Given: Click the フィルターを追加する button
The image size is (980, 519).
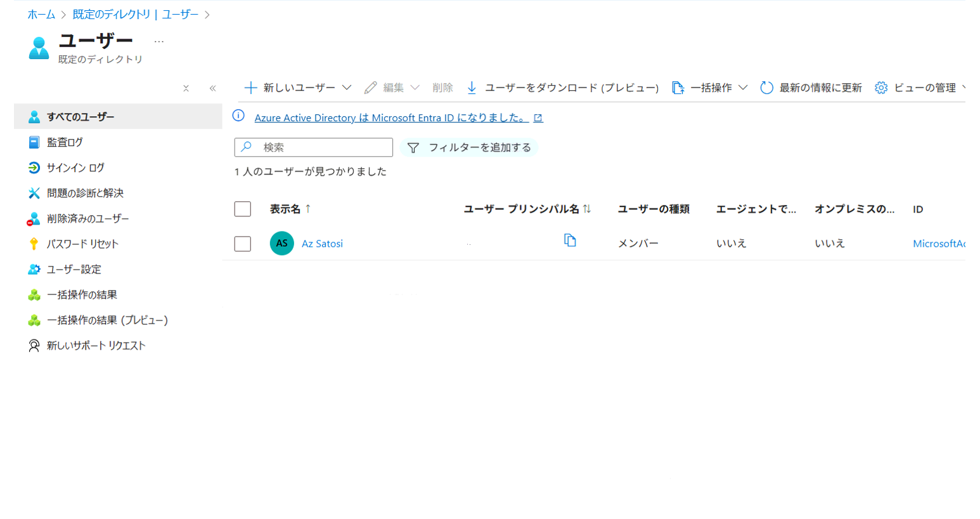Looking at the screenshot, I should 469,147.
